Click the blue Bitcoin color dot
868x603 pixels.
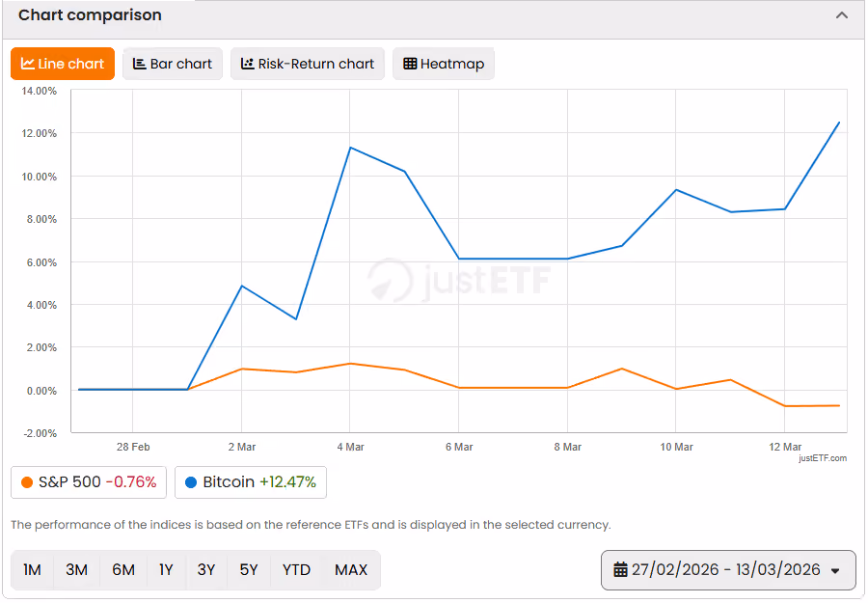[191, 482]
